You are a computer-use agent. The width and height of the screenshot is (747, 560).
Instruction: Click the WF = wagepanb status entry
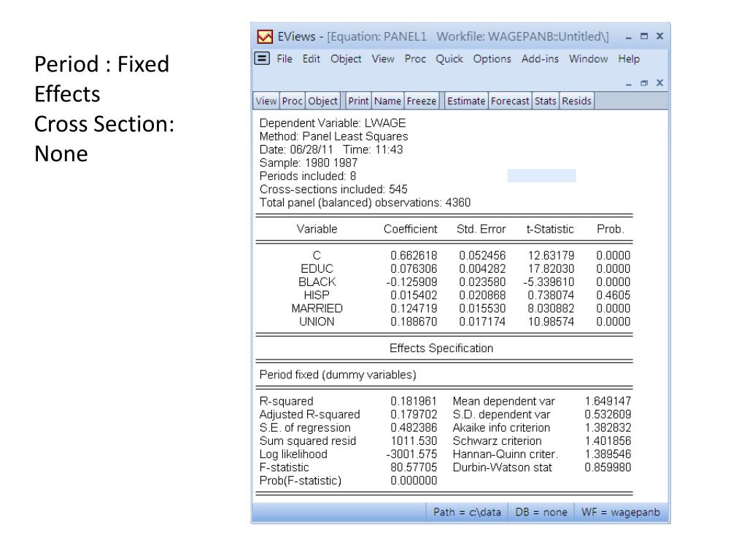(x=621, y=513)
